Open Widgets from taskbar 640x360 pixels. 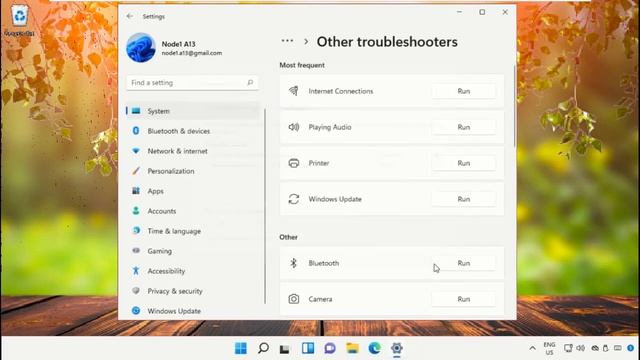click(x=308, y=348)
